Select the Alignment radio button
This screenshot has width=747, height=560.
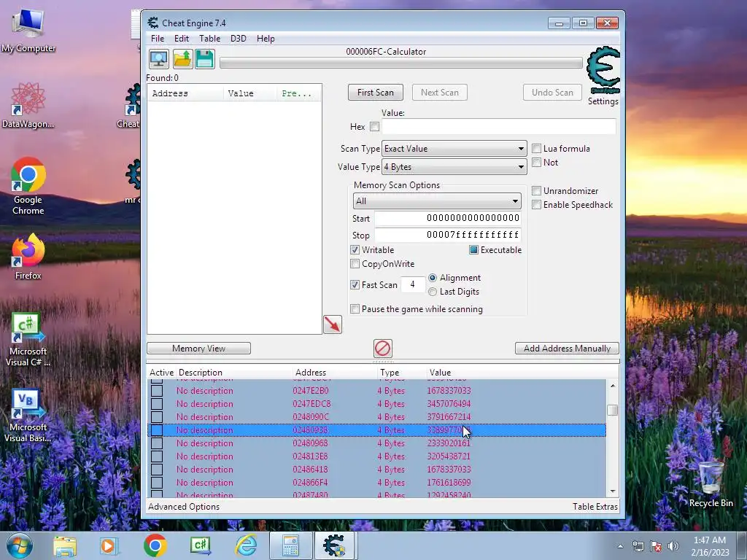(x=432, y=278)
